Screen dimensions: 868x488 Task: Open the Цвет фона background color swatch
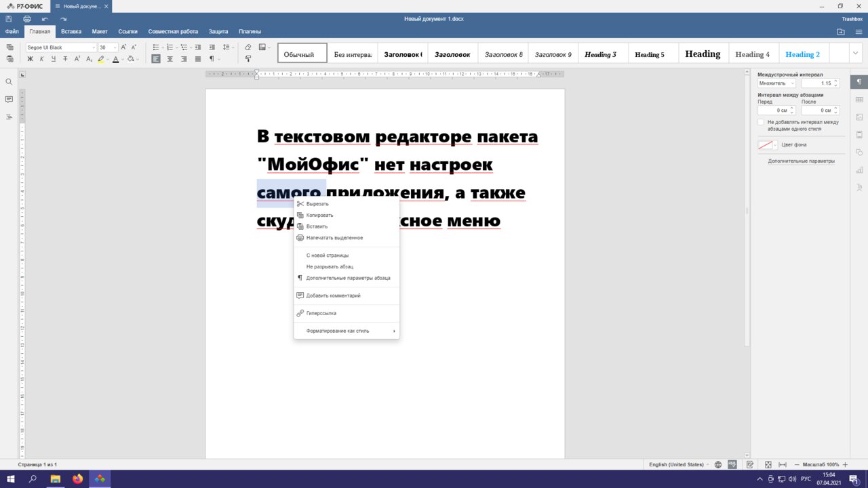pyautogui.click(x=767, y=145)
